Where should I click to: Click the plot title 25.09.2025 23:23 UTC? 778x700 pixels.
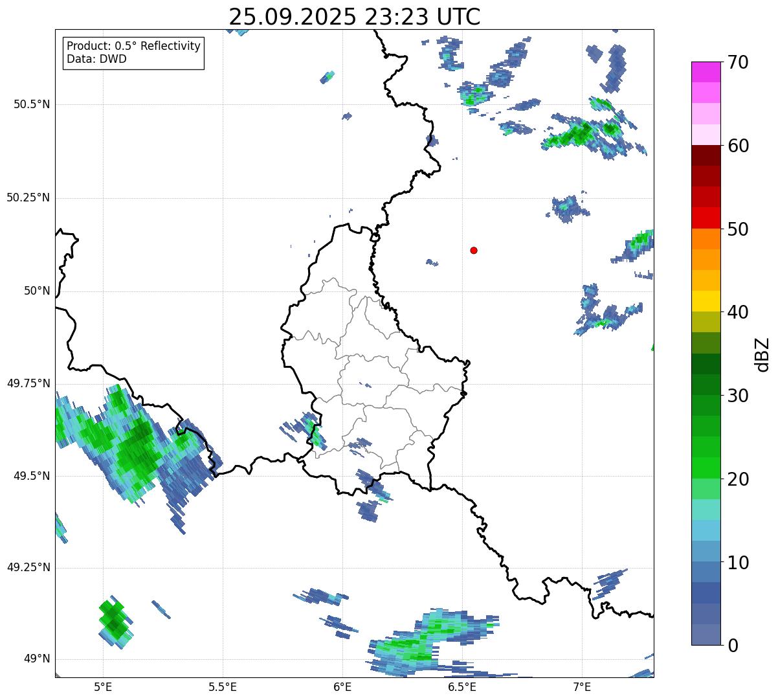(355, 16)
